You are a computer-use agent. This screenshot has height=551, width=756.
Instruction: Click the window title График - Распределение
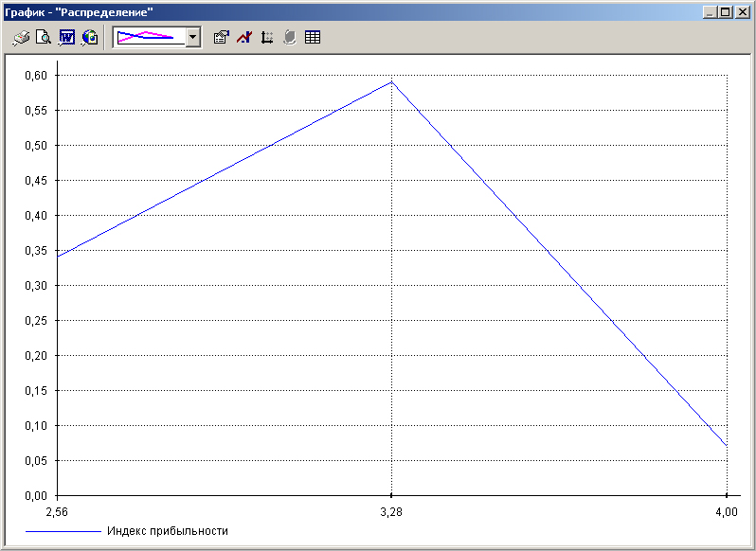(79, 12)
